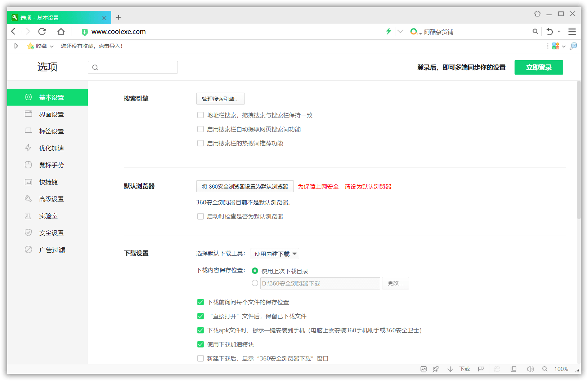
Task: Open 快捷键 in the sidebar
Action: 48,182
